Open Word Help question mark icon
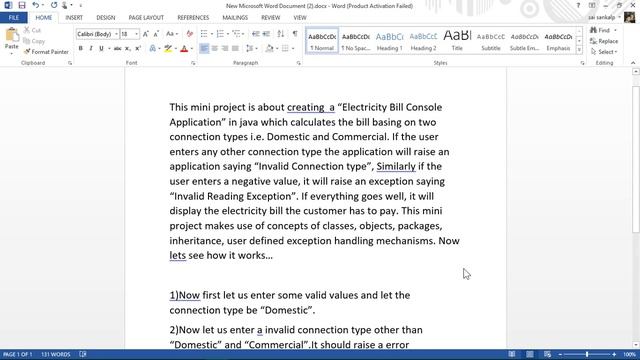This screenshot has height=360, width=640. 578,6
